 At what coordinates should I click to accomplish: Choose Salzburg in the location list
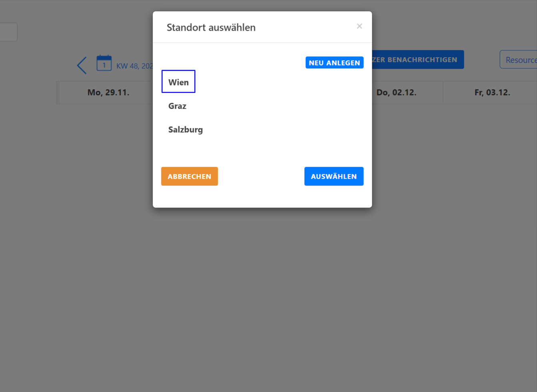click(x=185, y=130)
